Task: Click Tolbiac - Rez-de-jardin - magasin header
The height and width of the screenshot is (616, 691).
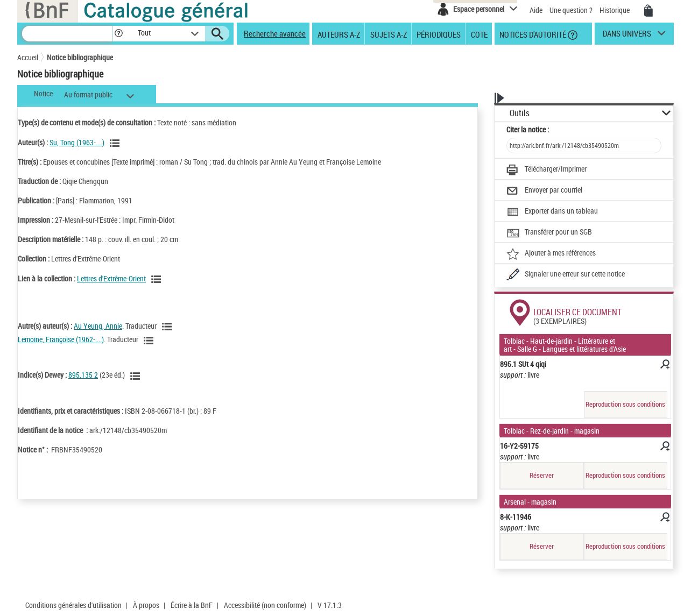Action: pos(585,431)
